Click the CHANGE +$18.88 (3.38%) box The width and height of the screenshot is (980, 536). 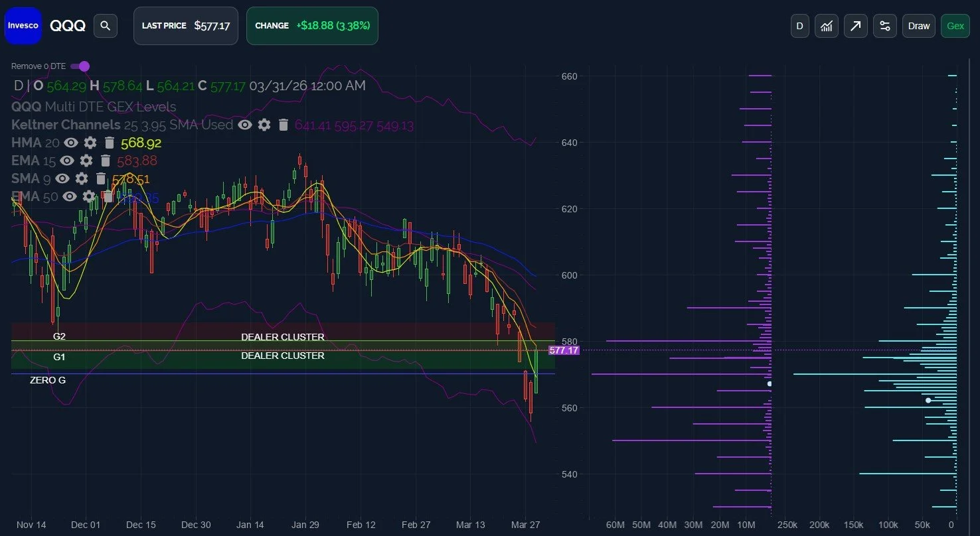point(312,26)
